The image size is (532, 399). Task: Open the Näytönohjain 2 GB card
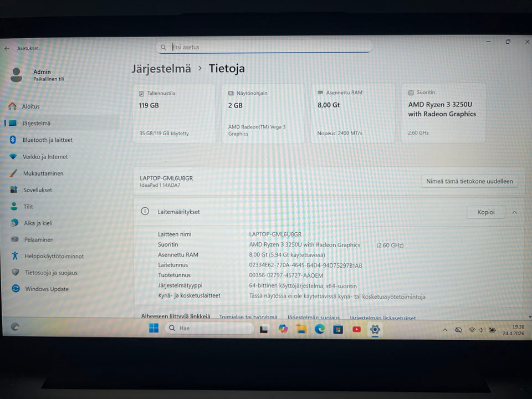tap(263, 114)
